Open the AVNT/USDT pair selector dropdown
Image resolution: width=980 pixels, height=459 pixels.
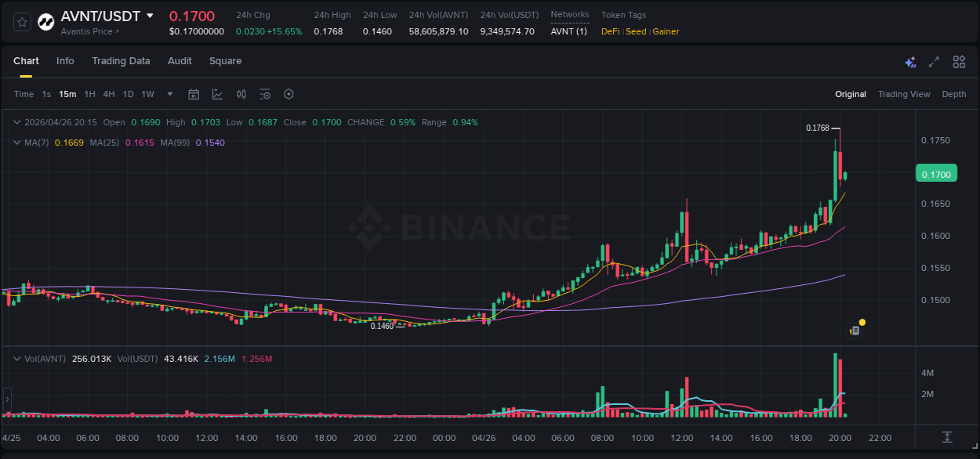tap(151, 16)
